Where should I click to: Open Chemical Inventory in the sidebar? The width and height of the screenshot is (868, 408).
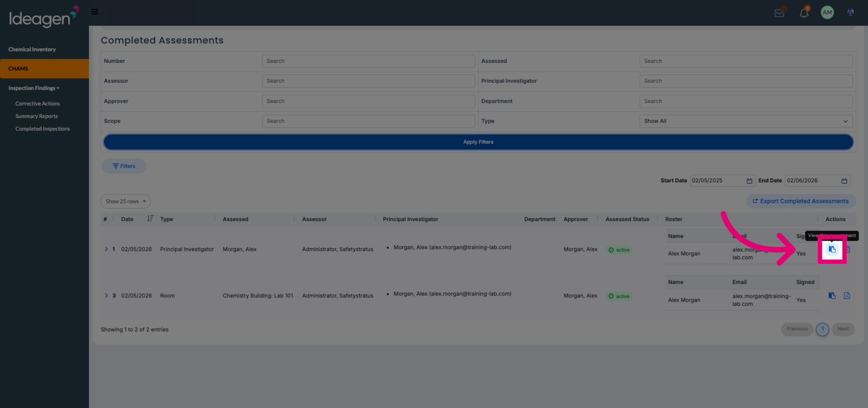tap(32, 49)
